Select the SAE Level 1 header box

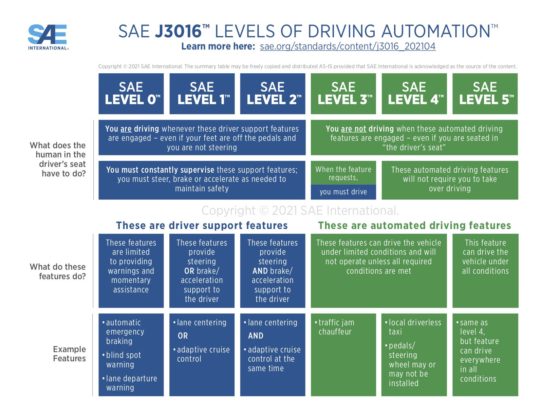tap(202, 94)
